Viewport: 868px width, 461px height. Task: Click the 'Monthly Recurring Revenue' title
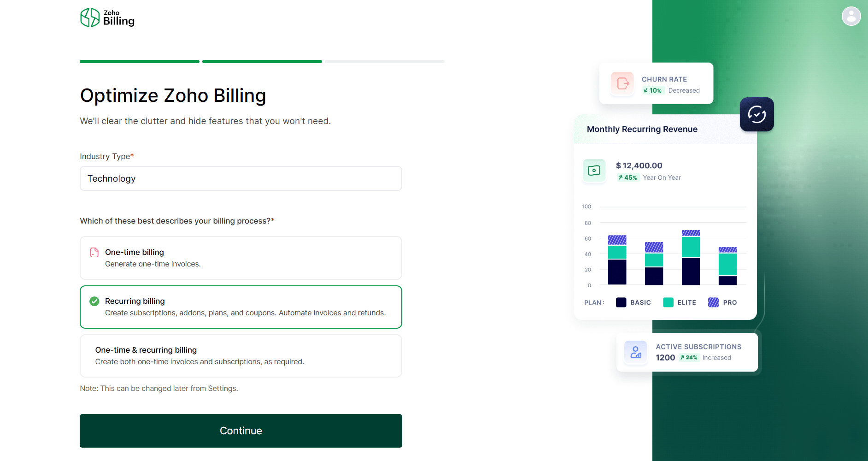(x=642, y=129)
